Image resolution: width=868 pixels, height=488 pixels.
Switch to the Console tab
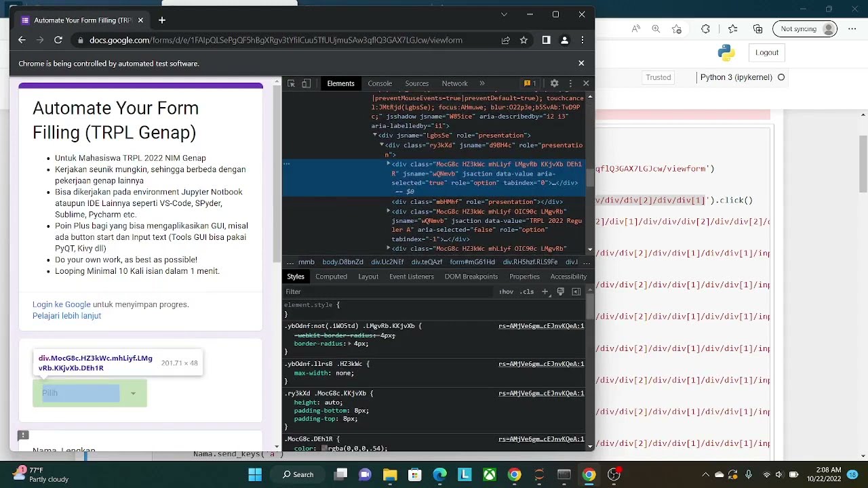click(x=380, y=83)
